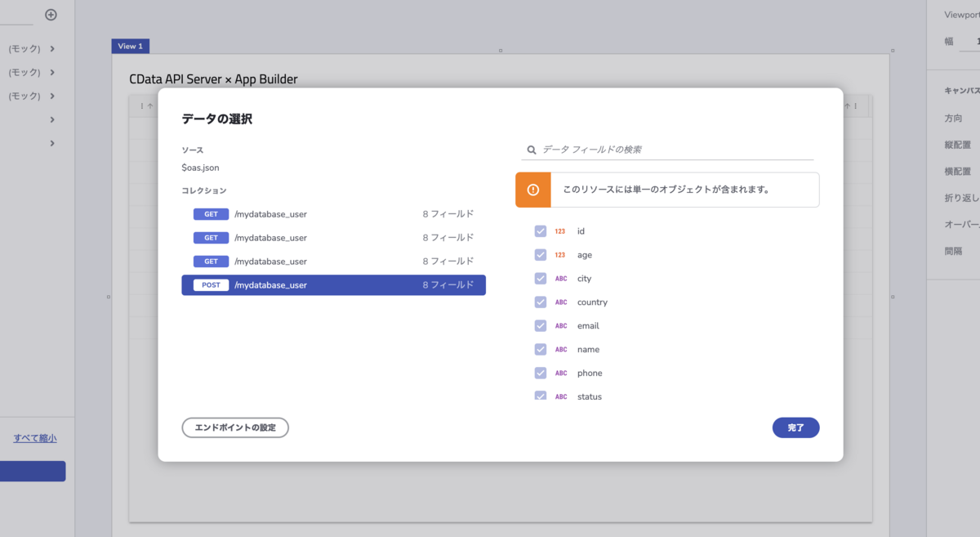Click the search magnifier icon
This screenshot has width=980, height=537.
532,150
